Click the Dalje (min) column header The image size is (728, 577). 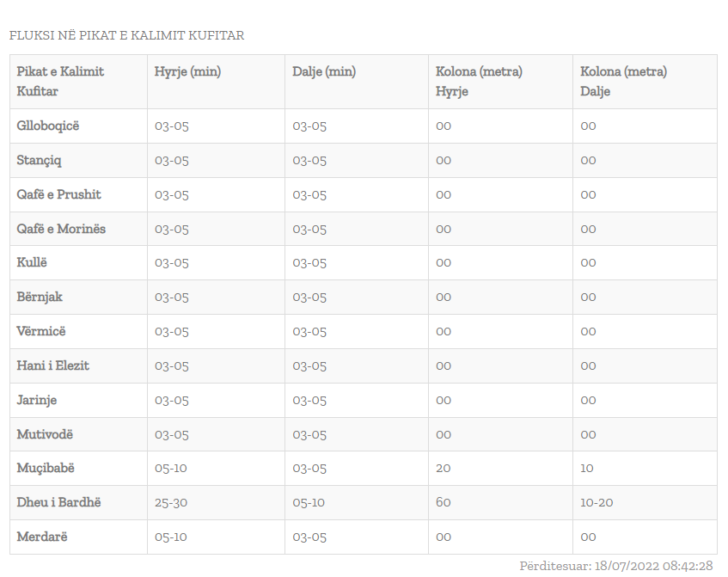[324, 71]
